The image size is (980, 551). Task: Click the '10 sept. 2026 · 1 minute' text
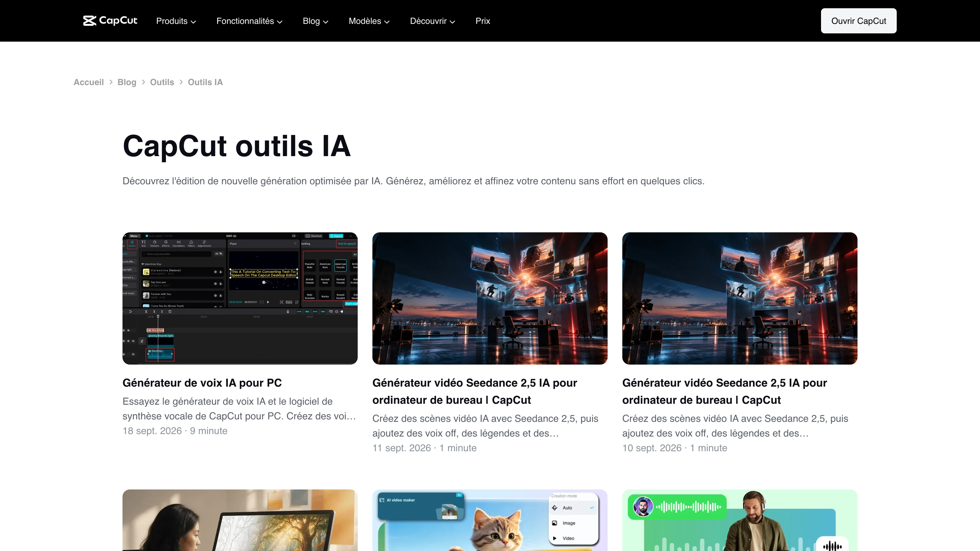point(674,448)
